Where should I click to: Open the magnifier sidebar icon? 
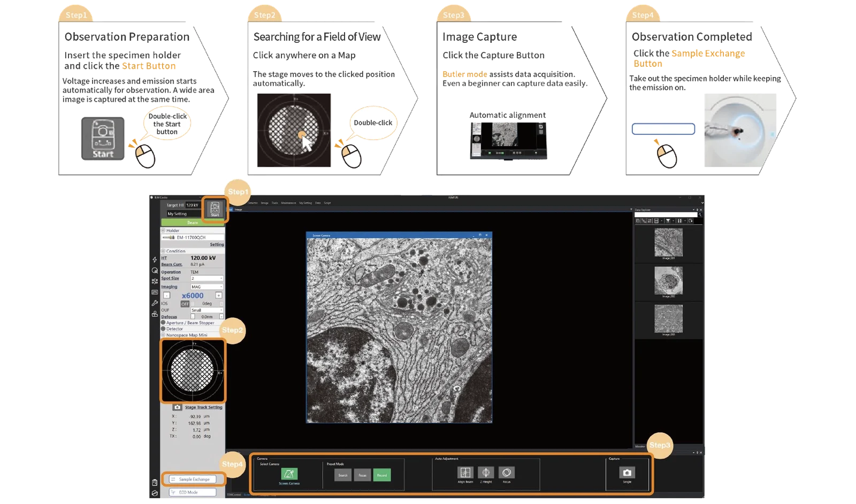[155, 270]
